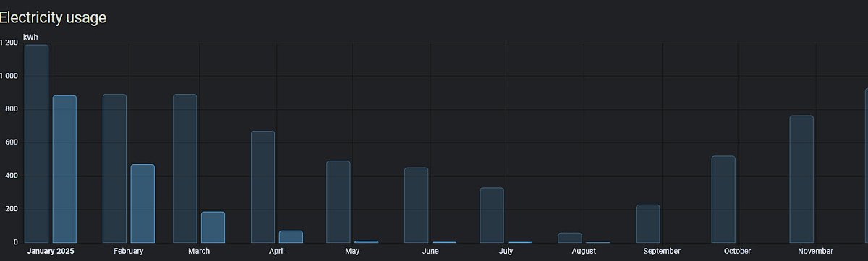Select the November bar
The image size is (868, 261).
click(x=801, y=179)
